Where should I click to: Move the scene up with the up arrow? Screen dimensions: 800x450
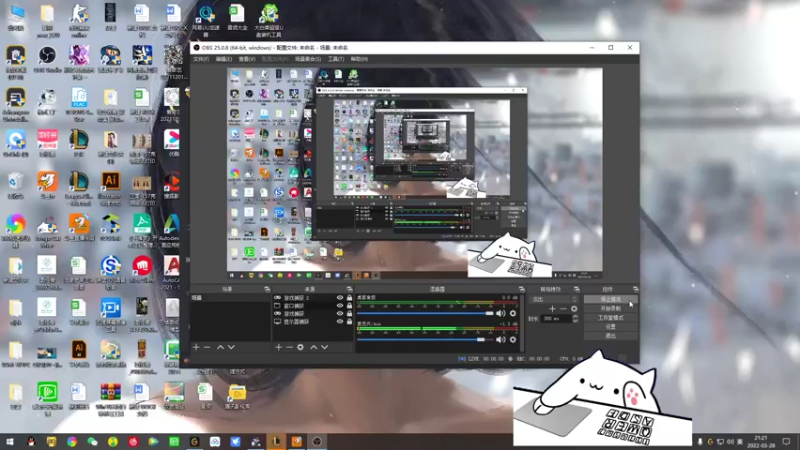click(220, 347)
